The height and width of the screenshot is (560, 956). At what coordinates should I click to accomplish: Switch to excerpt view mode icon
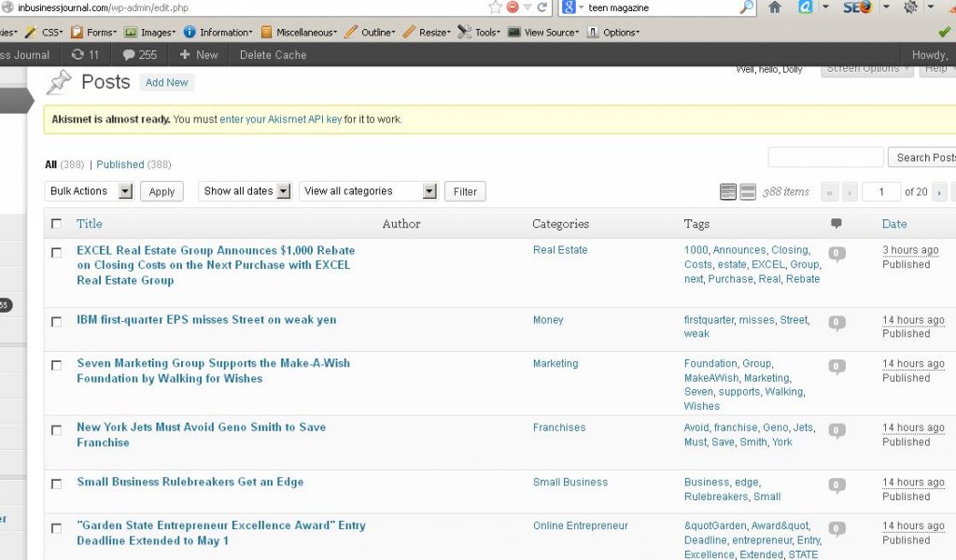click(x=748, y=191)
